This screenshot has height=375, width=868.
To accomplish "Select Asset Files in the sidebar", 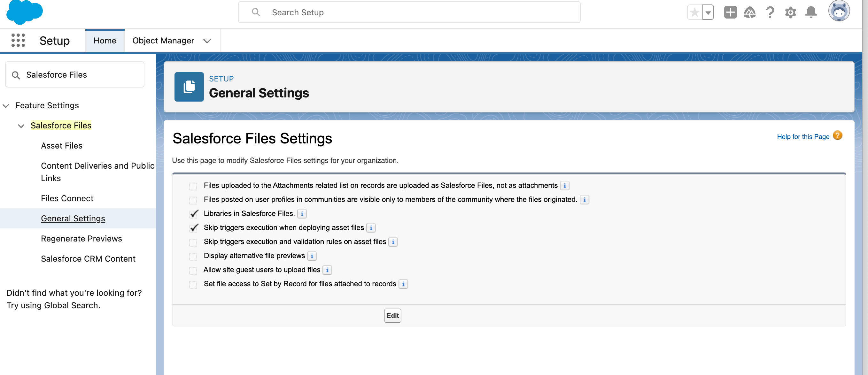I will point(61,145).
